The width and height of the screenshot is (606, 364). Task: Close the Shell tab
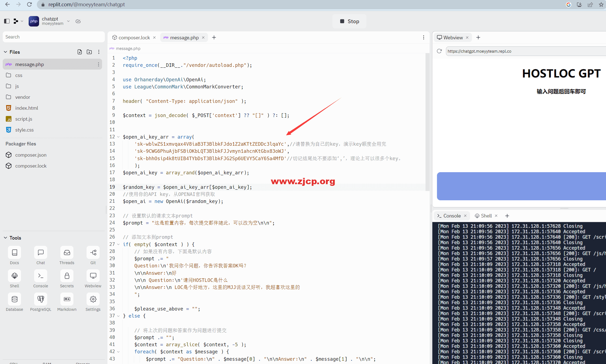(496, 216)
